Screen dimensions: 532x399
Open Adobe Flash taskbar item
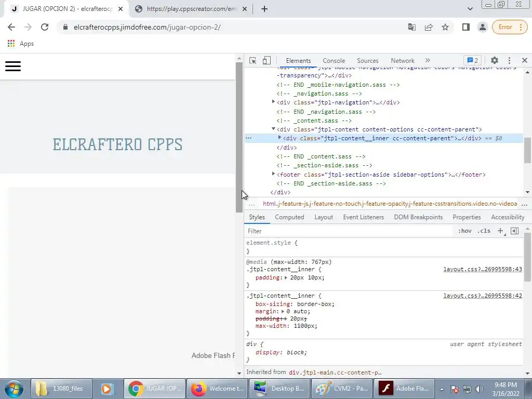click(x=404, y=389)
